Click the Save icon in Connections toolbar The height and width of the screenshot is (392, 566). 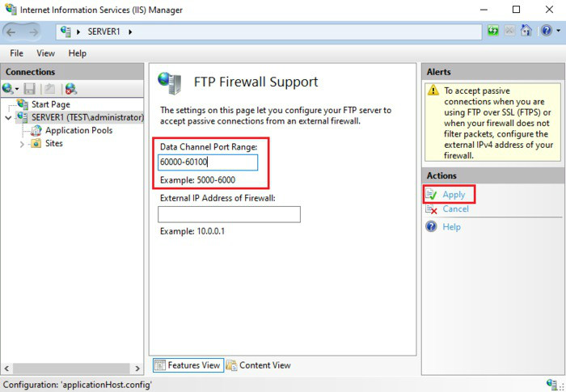tap(30, 88)
